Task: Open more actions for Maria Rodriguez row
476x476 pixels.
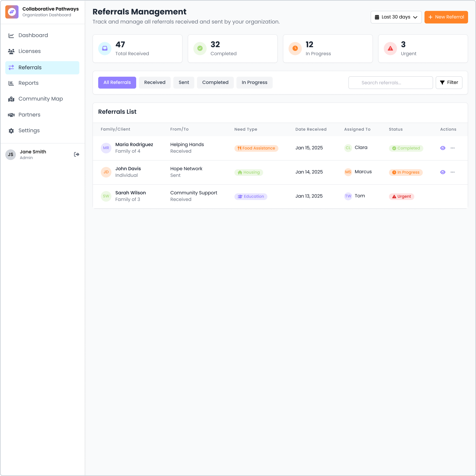Action: [453, 148]
